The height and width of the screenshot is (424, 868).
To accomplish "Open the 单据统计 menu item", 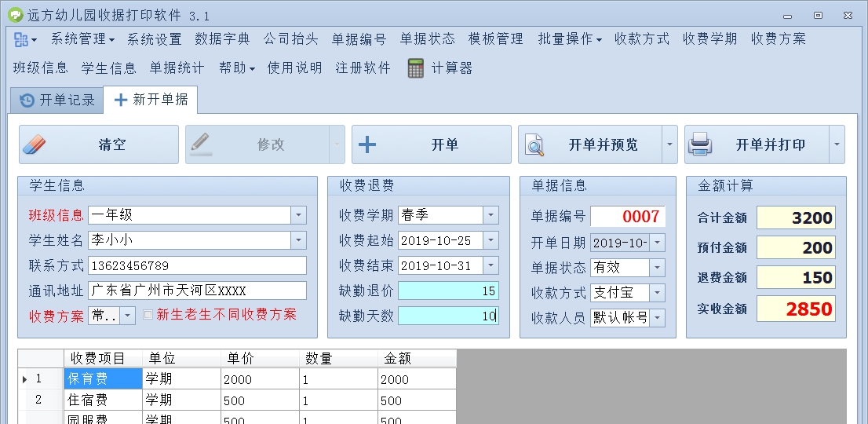I will point(177,68).
